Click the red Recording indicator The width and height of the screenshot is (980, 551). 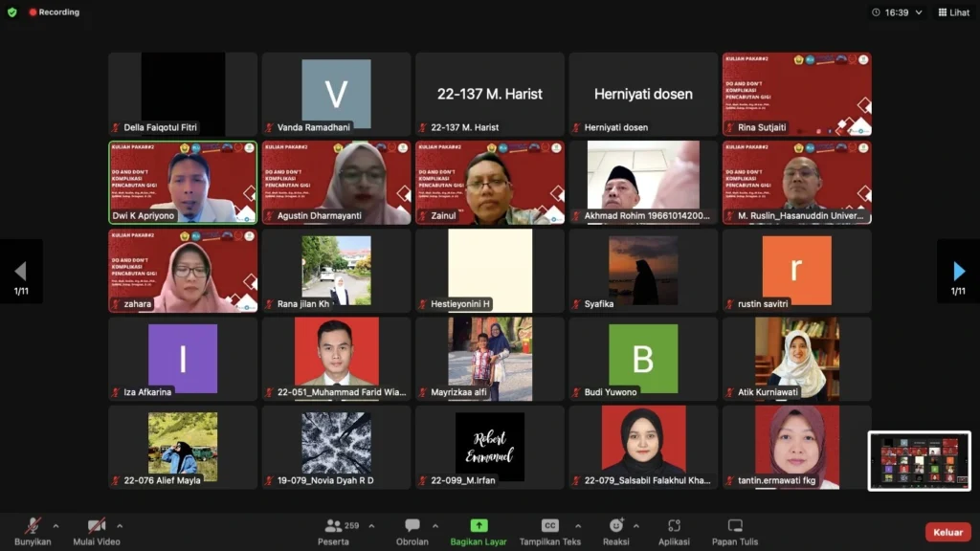point(55,11)
